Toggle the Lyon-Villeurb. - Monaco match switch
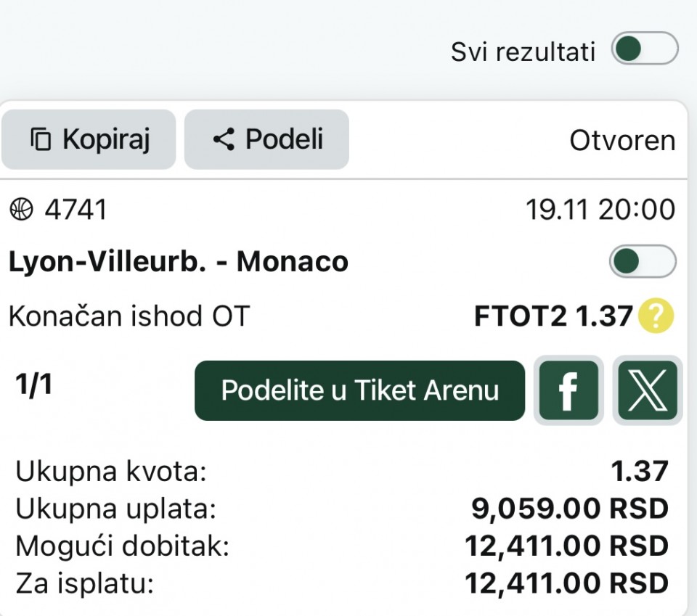The image size is (697, 616). [643, 262]
